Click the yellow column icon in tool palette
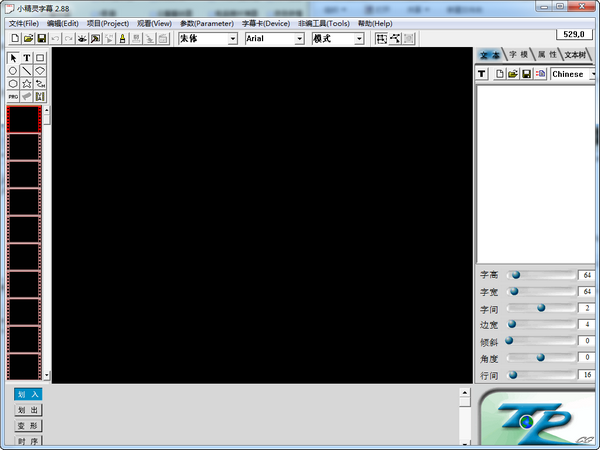 point(40,96)
